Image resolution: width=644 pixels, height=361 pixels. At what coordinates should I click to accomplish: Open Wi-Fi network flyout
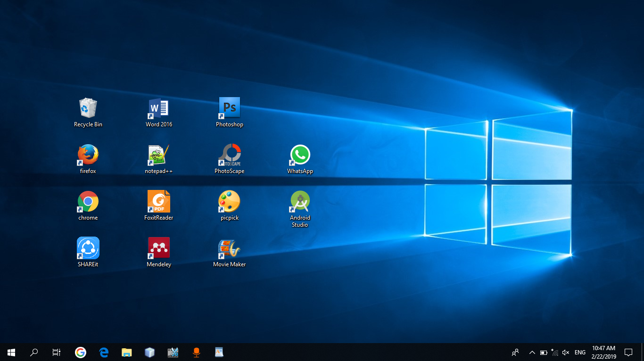coord(555,352)
